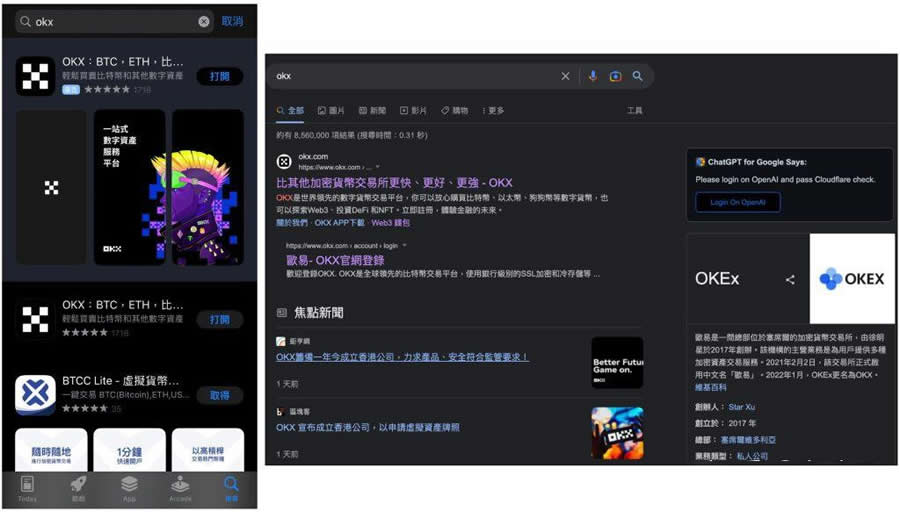
Task: Get the BTCC Lite app with 取得 button
Action: tap(219, 395)
